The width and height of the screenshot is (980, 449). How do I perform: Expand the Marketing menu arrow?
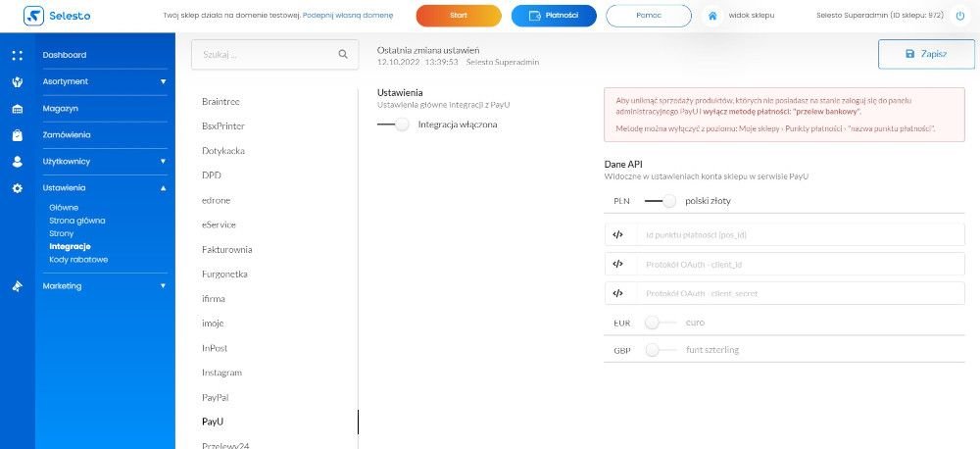163,286
